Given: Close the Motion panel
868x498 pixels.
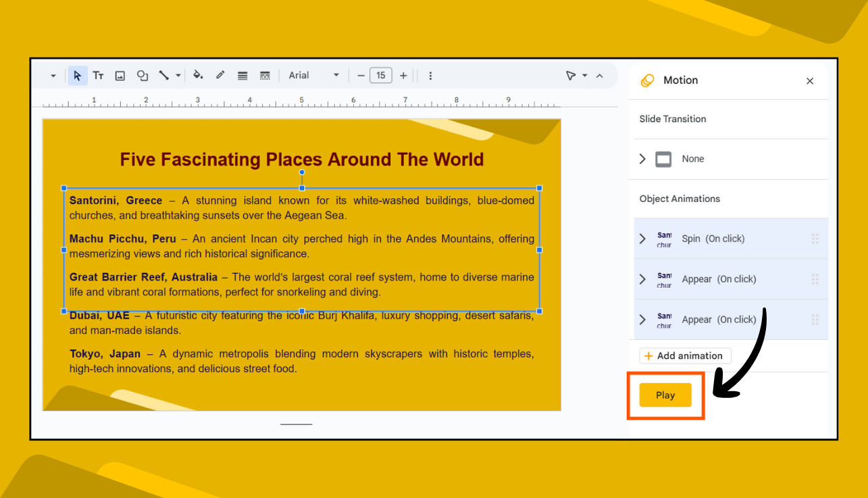Looking at the screenshot, I should [809, 80].
